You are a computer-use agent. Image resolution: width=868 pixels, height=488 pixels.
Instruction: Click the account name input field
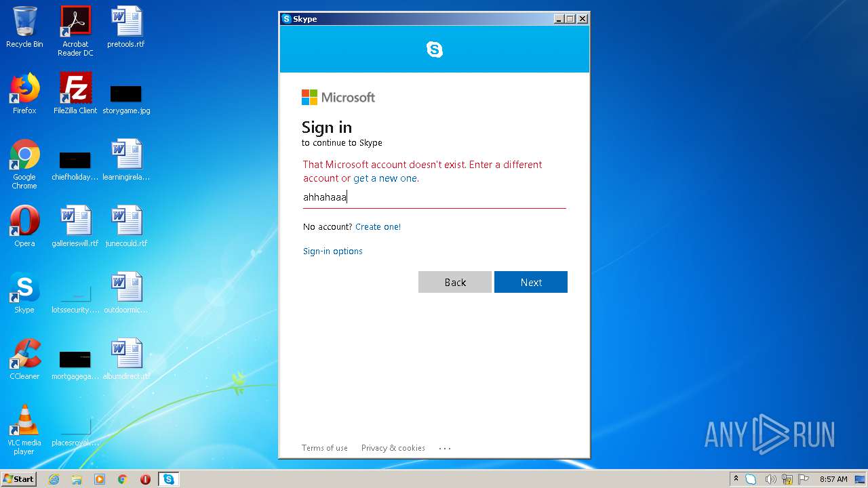pyautogui.click(x=434, y=197)
